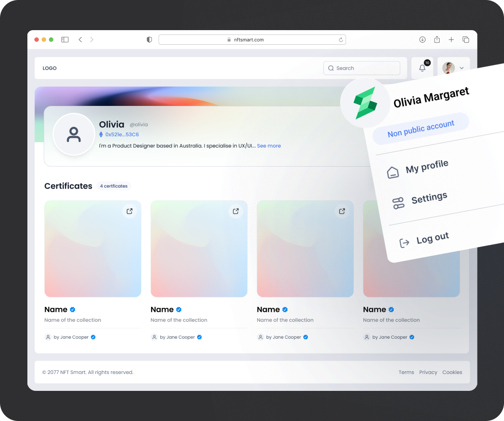Open the Privacy footer link
Viewport: 504px width, 421px height.
coord(428,372)
